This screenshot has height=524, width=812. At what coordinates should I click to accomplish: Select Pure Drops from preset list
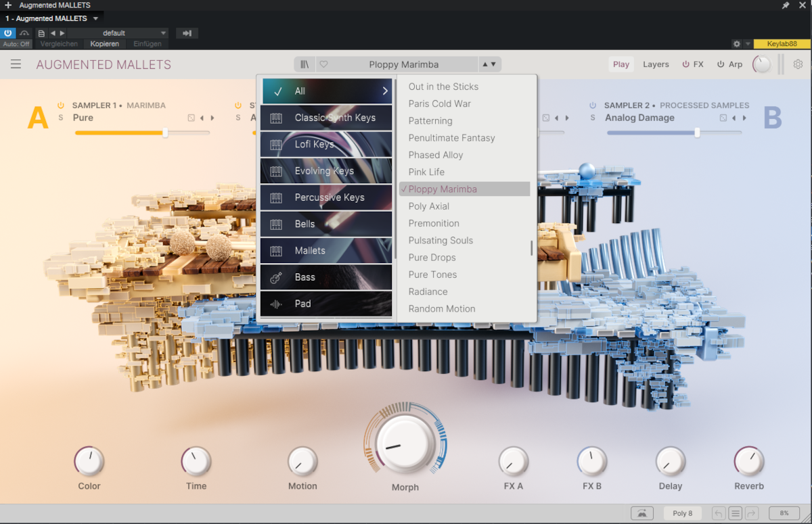(x=432, y=258)
